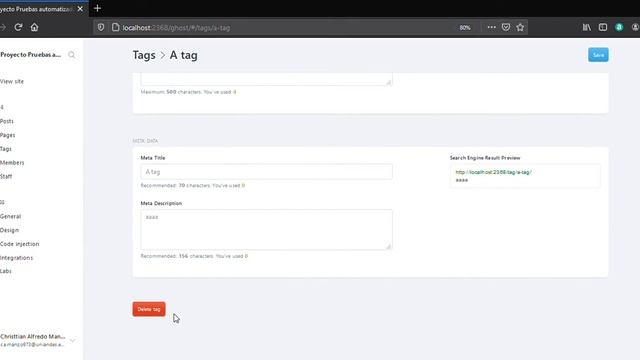Open View site in the sidebar
This screenshot has height=360, width=640.
click(x=12, y=81)
